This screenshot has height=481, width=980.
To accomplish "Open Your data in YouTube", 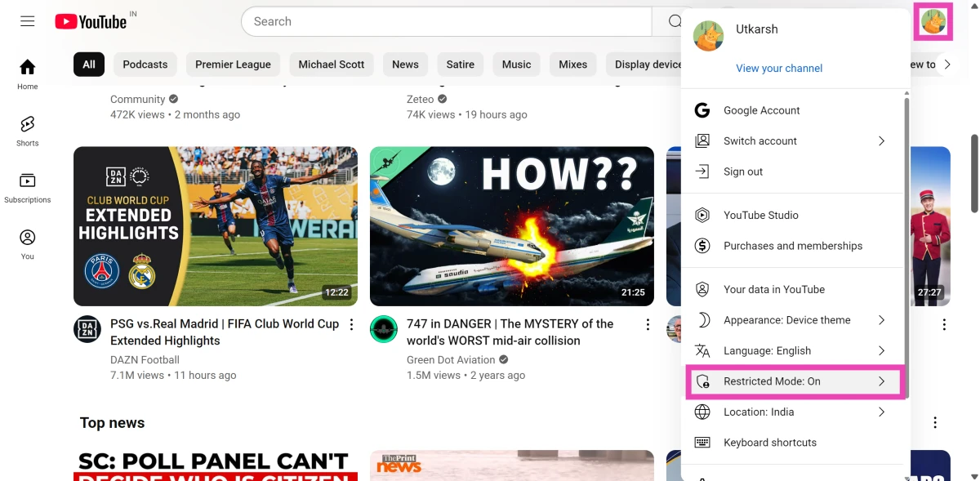I will [792, 289].
